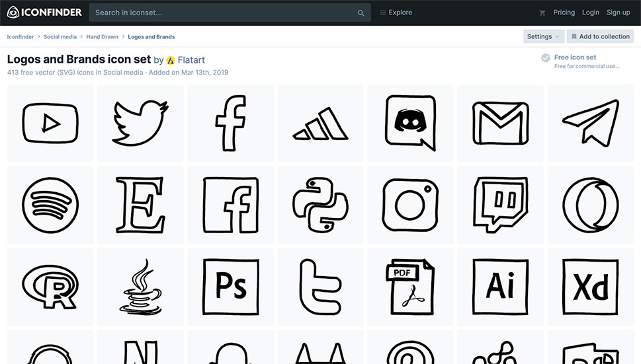Click the Login link

click(x=590, y=13)
